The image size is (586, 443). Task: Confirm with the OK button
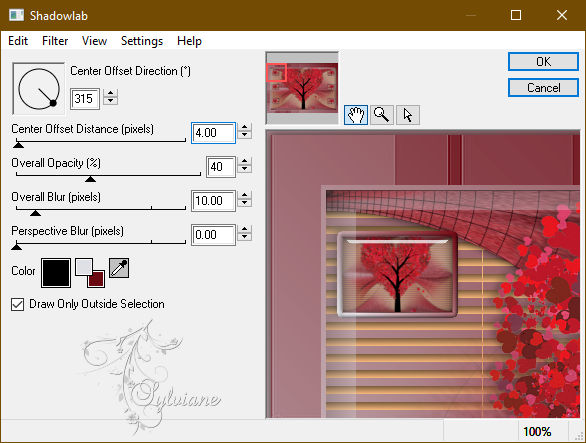(x=543, y=62)
